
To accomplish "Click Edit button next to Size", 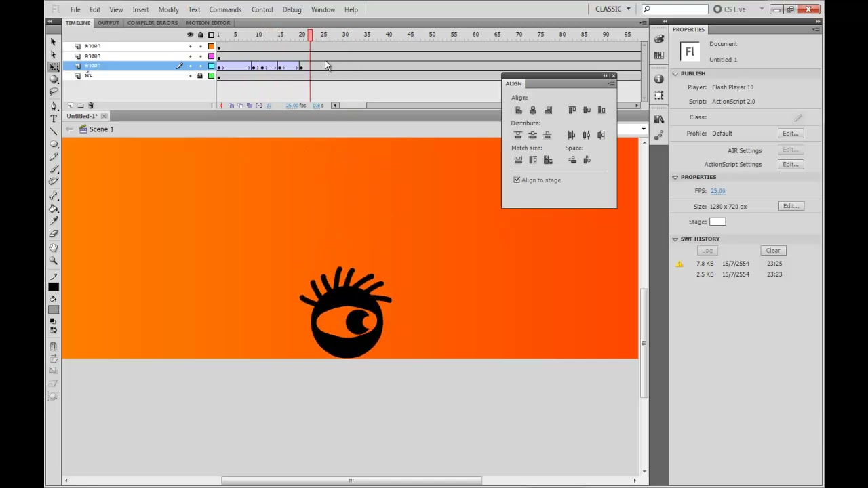I will tap(790, 206).
